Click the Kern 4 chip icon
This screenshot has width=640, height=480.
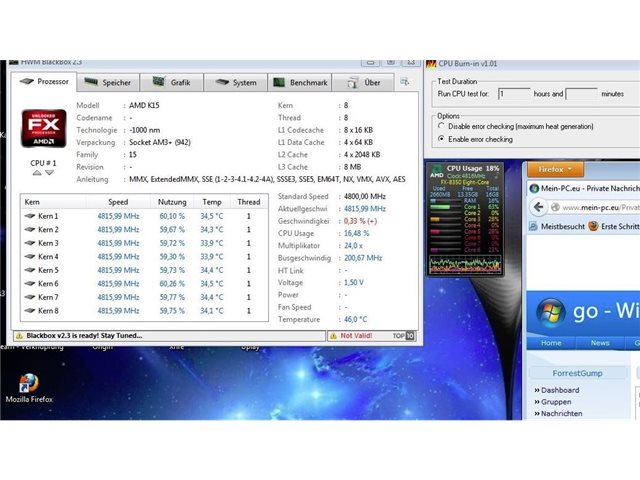[30, 256]
